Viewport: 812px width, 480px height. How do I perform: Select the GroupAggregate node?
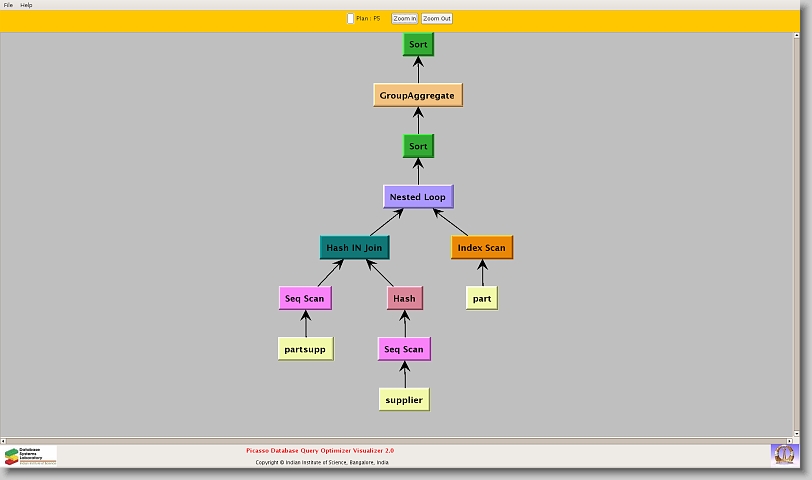point(418,96)
